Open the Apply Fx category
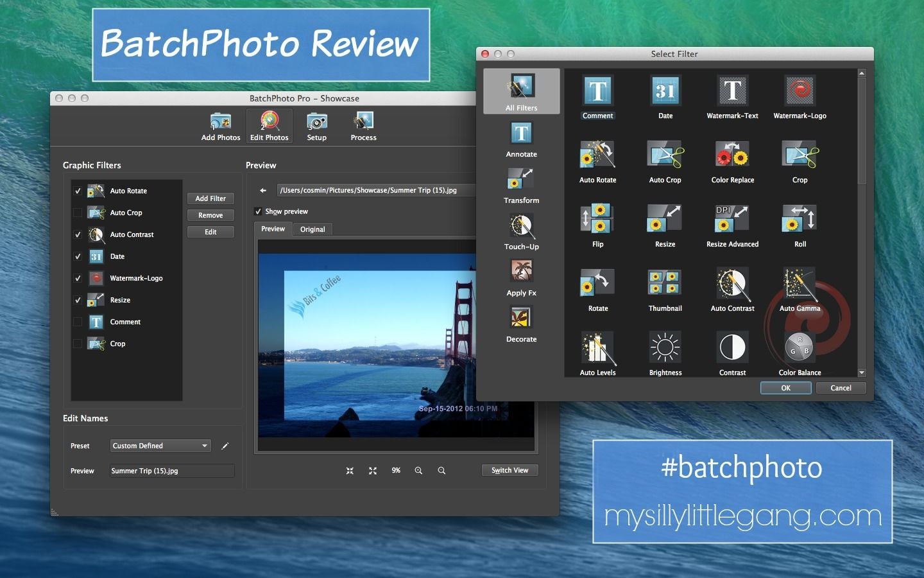Viewport: 924px width, 578px height. click(522, 278)
